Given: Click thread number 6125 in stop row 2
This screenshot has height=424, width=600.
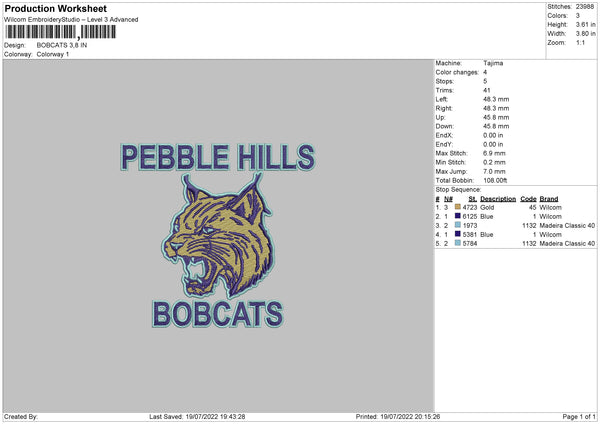Looking at the screenshot, I should click(x=470, y=216).
